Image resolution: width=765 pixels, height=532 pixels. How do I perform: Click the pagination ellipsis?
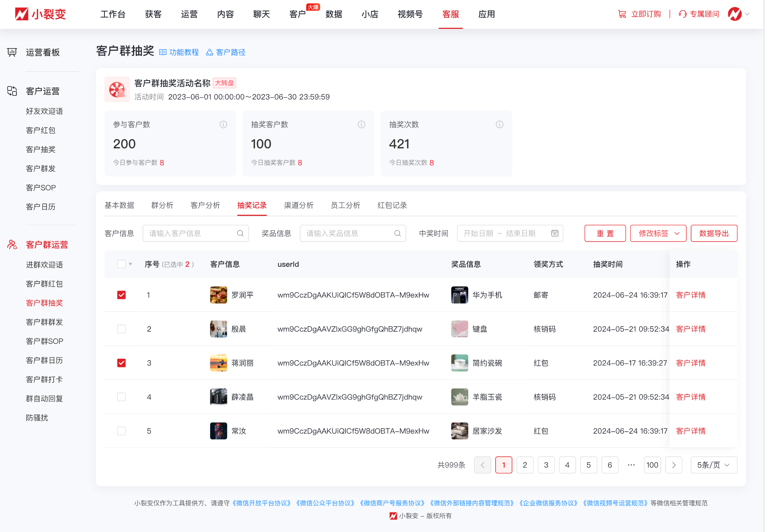(631, 465)
